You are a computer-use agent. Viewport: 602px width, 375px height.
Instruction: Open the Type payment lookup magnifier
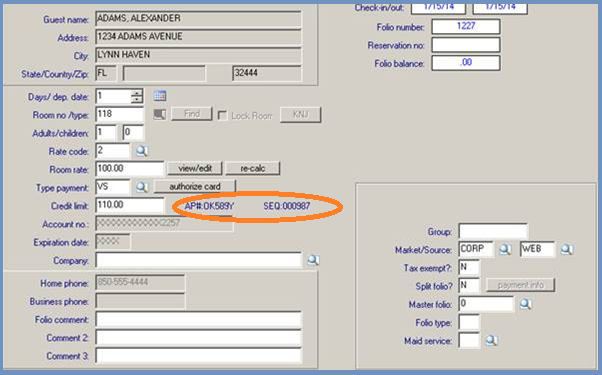(142, 187)
